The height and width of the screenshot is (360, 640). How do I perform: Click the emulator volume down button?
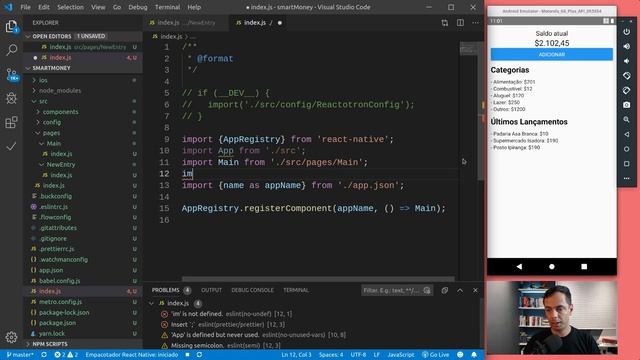tap(627, 61)
